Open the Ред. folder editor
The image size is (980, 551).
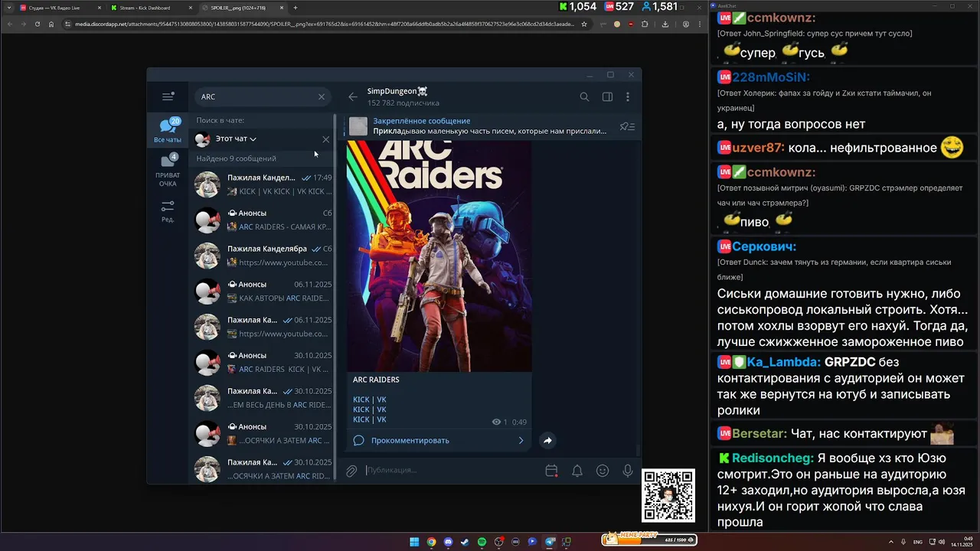[x=168, y=210]
